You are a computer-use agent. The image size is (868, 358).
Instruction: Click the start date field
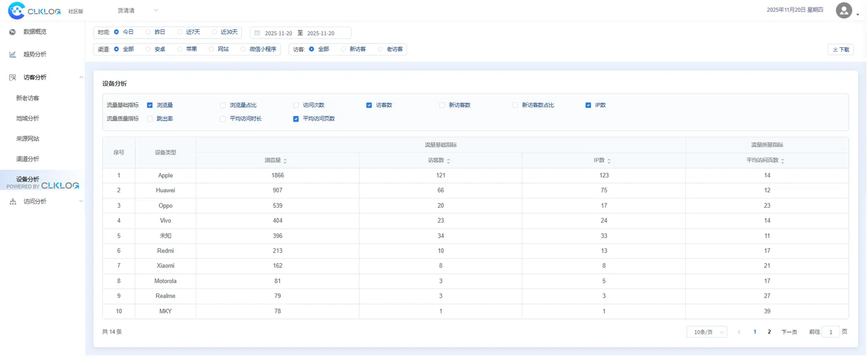click(278, 33)
